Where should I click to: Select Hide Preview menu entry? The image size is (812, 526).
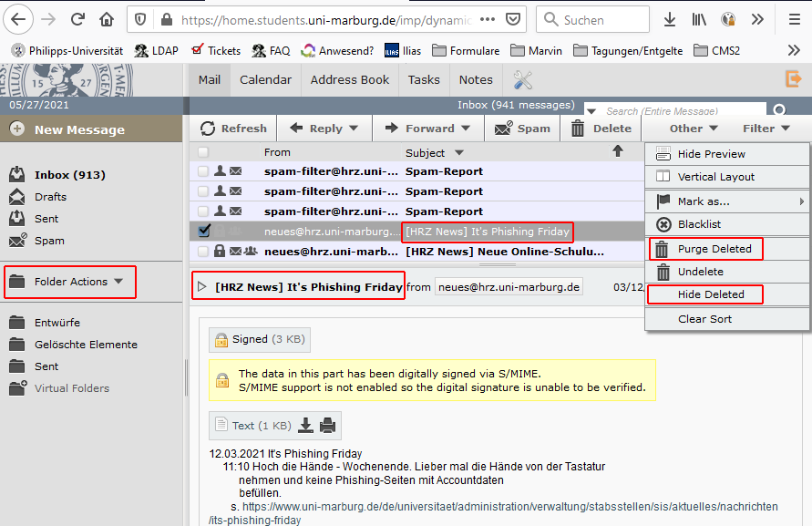click(x=727, y=154)
